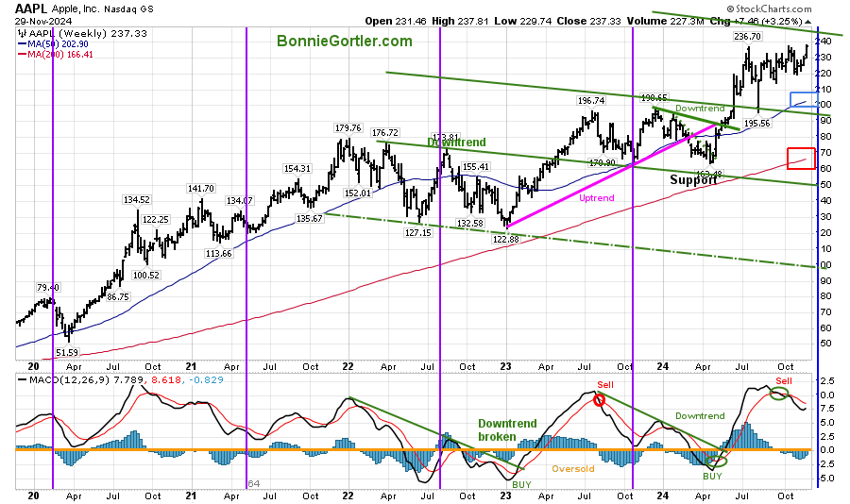Click the 100.52 price label

coord(145,275)
